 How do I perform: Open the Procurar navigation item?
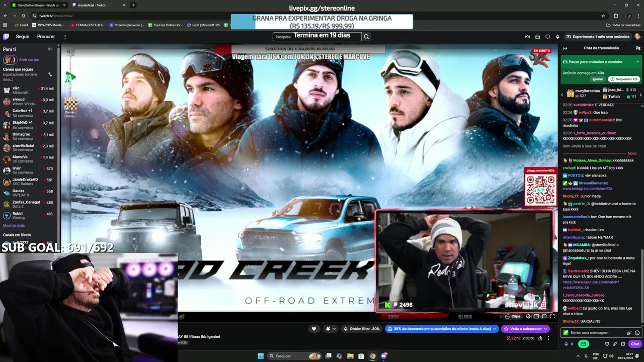click(46, 37)
